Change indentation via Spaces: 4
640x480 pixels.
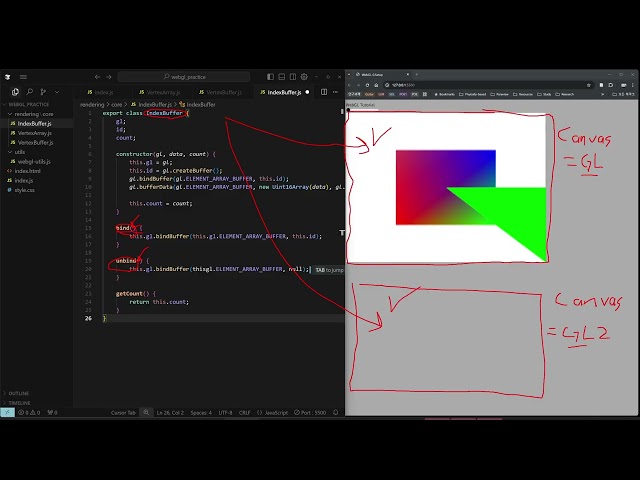pos(201,413)
